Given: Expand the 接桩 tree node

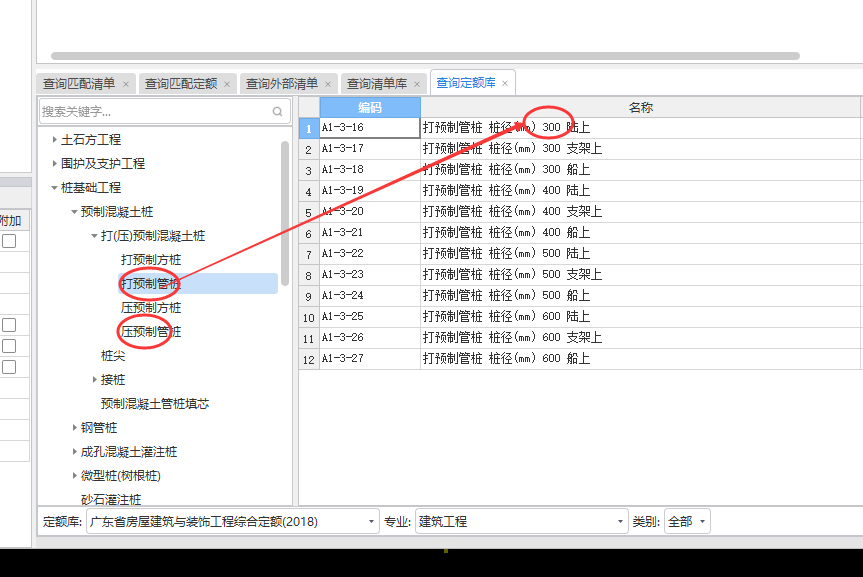Looking at the screenshot, I should (x=94, y=380).
